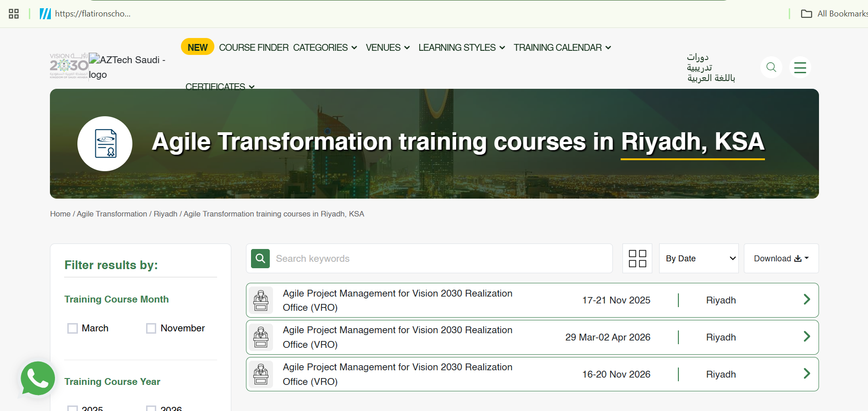Open the flatironschool bookmark
The image size is (868, 411).
[x=85, y=14]
